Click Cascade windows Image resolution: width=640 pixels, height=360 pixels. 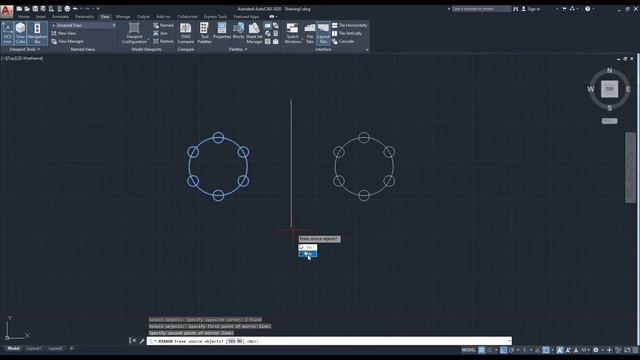pos(343,41)
